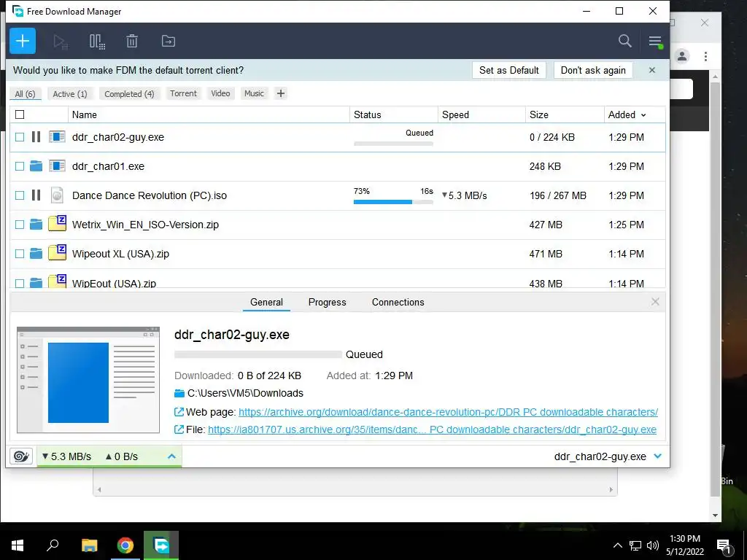
Task: Switch to the Progress details tab
Action: [x=328, y=302]
